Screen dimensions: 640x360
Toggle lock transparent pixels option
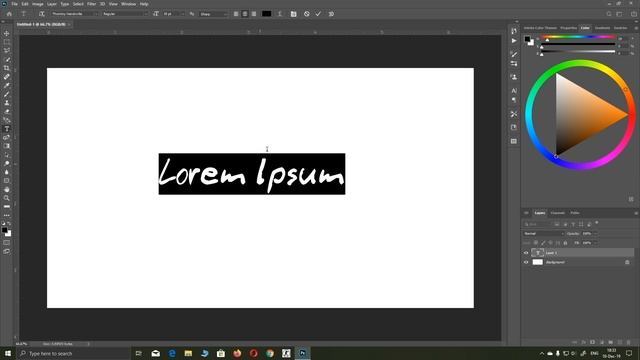tap(536, 243)
